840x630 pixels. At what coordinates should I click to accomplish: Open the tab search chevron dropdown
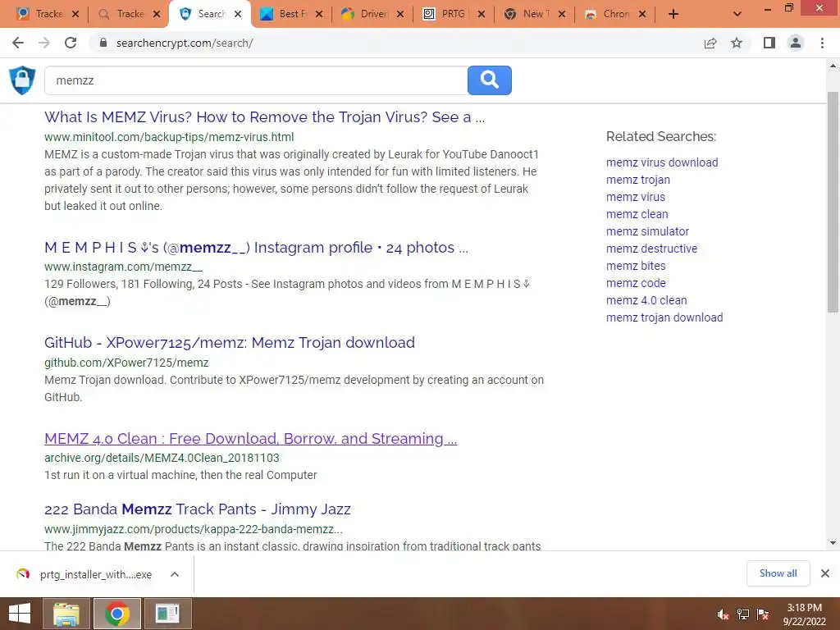737,14
